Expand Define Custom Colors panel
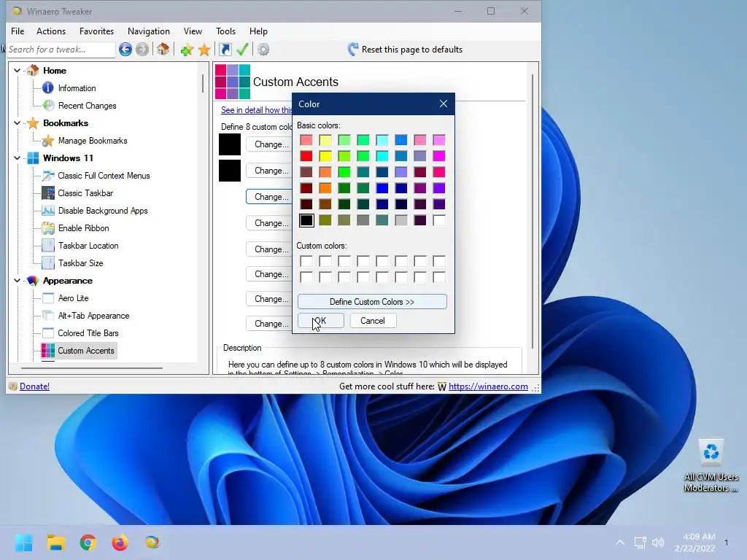Image resolution: width=747 pixels, height=560 pixels. click(372, 301)
